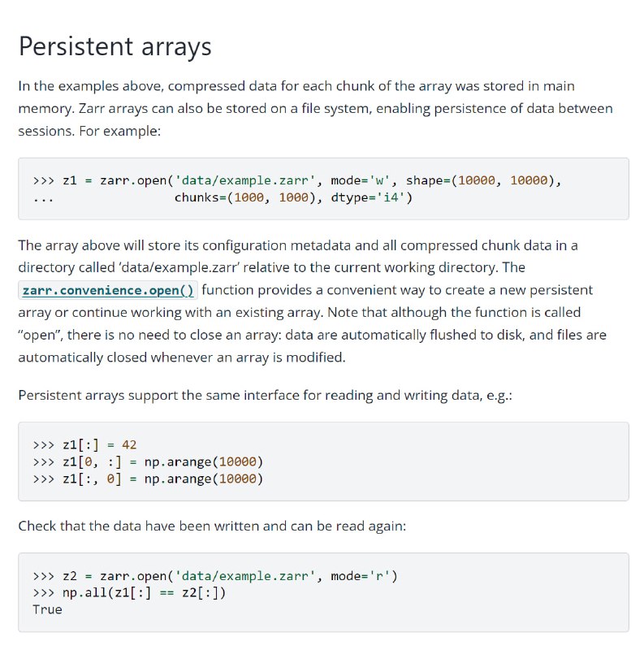Viewport: 644px width, 650px height.
Task: Click the z1[:, 0] = np.arange(10000) line
Action: click(148, 479)
